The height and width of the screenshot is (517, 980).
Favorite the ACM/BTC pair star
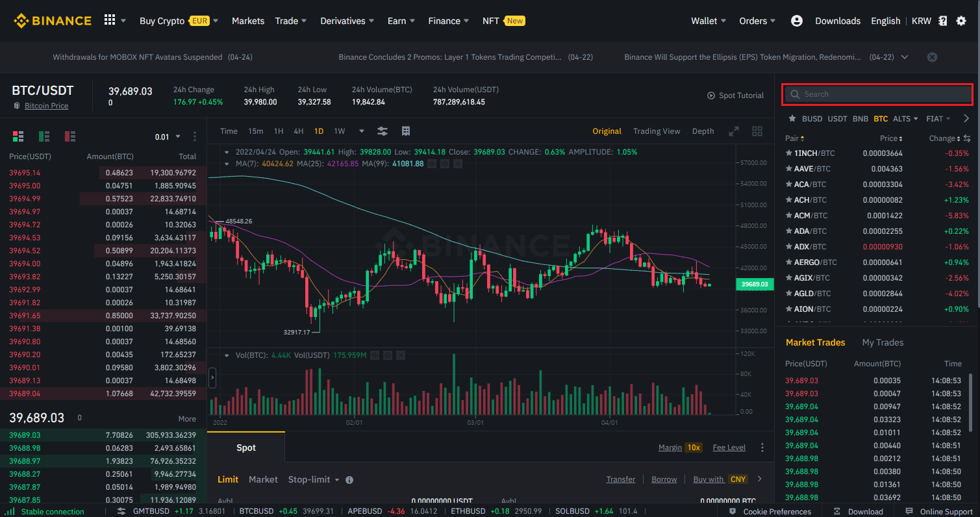[788, 216]
